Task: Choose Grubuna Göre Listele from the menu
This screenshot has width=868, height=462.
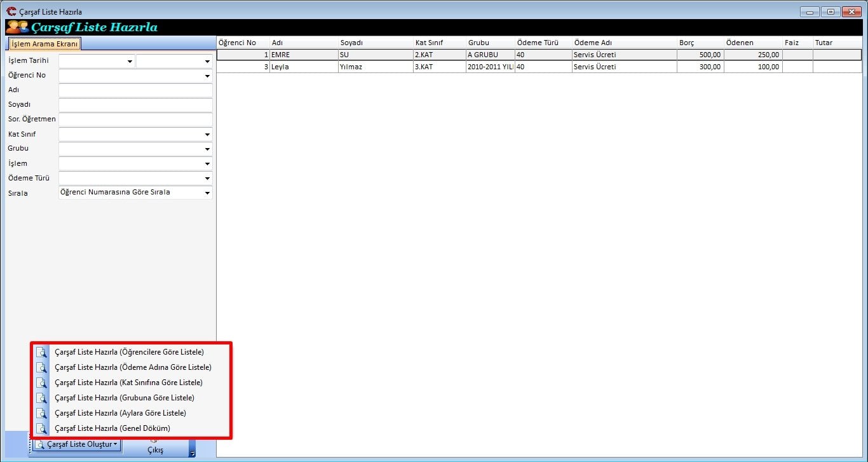Action: [125, 398]
